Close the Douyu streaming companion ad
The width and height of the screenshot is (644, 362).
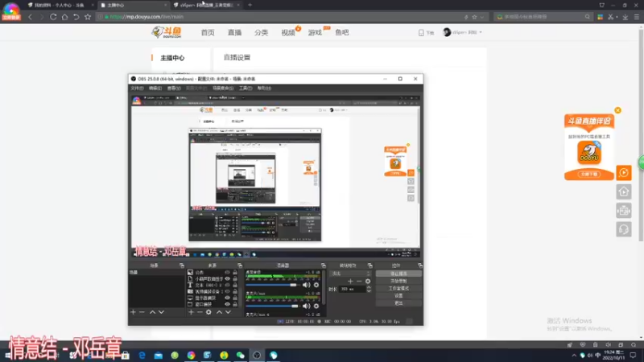click(617, 110)
